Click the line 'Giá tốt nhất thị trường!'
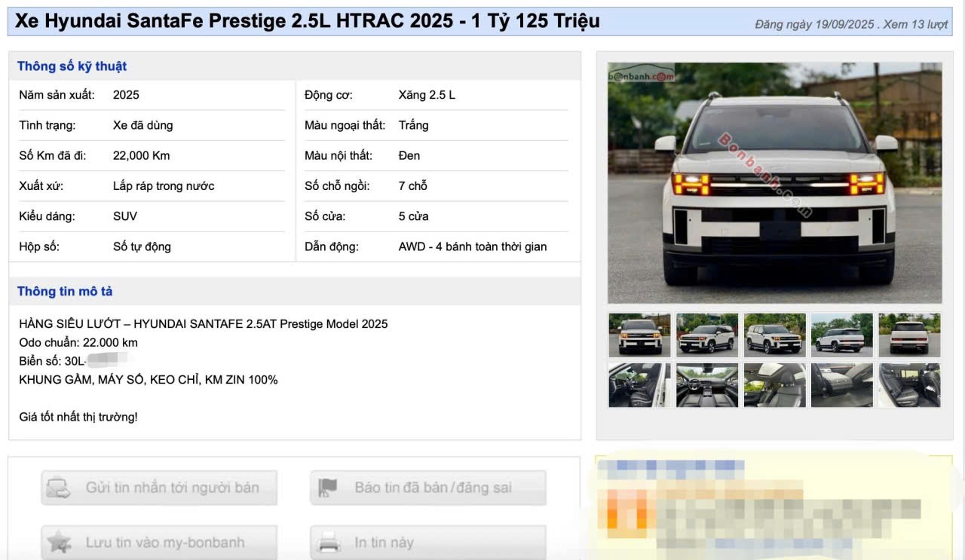 coord(78,417)
